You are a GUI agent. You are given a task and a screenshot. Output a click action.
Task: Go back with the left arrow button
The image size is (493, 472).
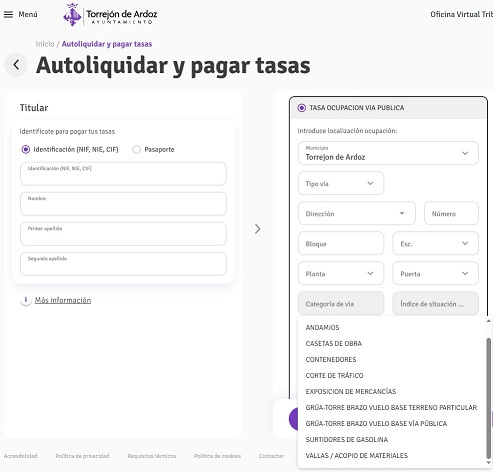click(x=16, y=65)
